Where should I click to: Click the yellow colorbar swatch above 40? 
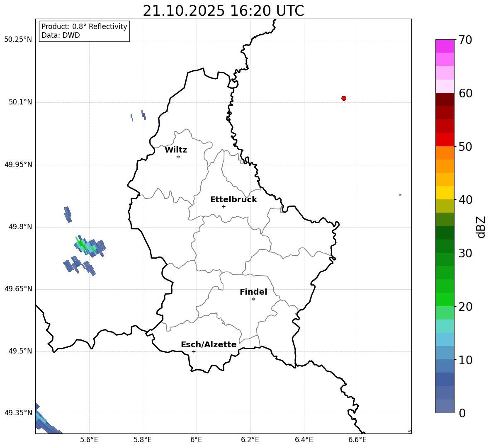pyautogui.click(x=445, y=193)
